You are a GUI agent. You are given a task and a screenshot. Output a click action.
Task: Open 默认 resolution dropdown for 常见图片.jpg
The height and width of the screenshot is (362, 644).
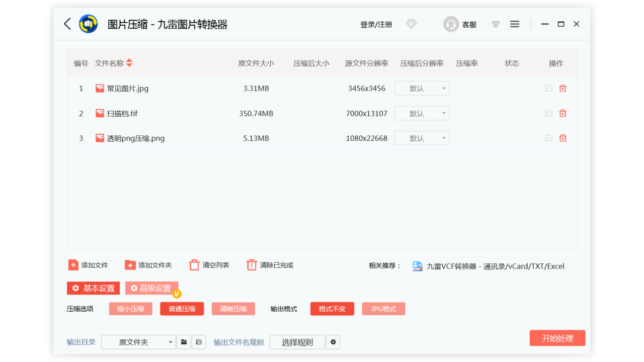422,88
